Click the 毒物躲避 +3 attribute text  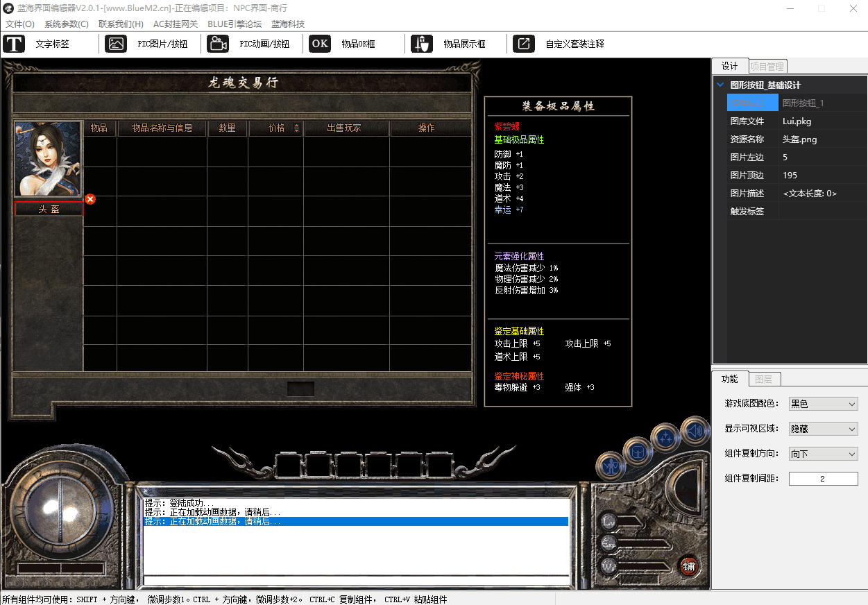click(x=517, y=387)
